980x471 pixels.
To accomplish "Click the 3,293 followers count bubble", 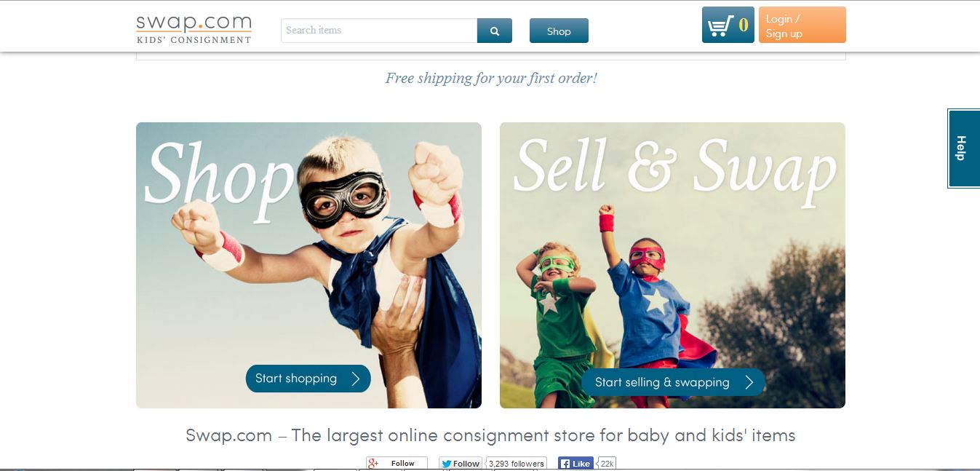I will [x=516, y=464].
